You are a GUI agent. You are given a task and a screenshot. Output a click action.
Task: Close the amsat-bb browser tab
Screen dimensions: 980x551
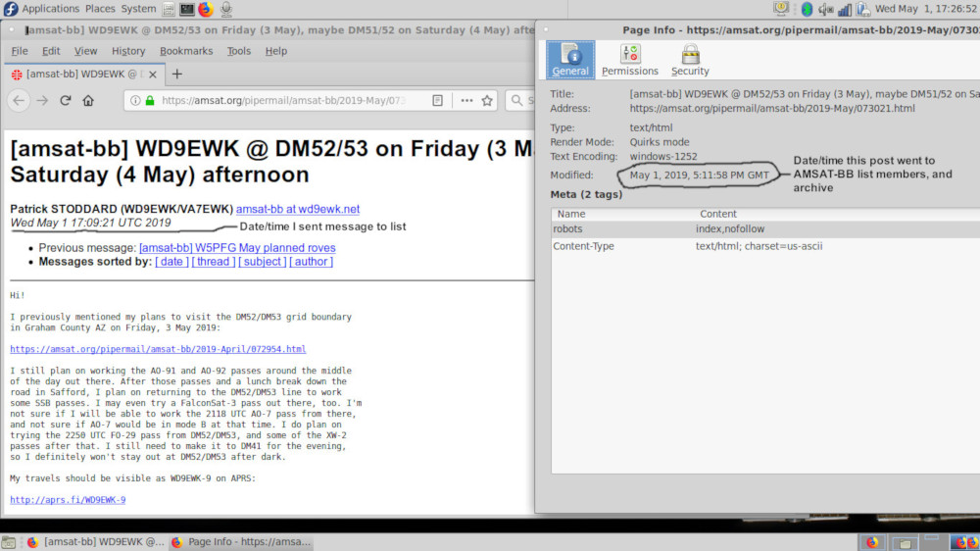click(153, 74)
